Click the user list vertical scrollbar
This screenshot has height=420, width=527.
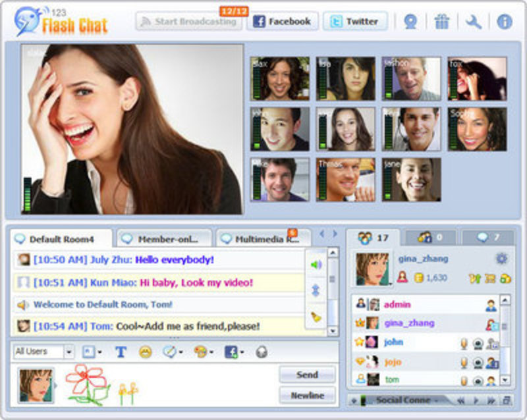click(x=505, y=326)
